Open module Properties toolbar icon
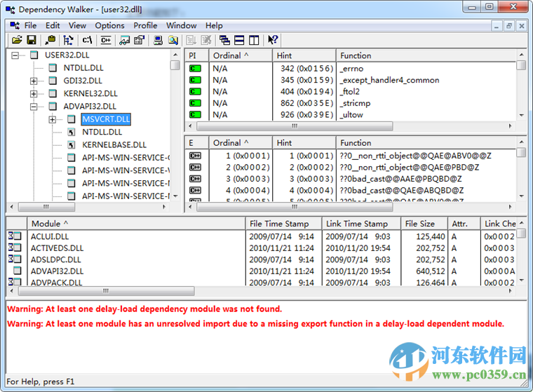 click(139, 40)
